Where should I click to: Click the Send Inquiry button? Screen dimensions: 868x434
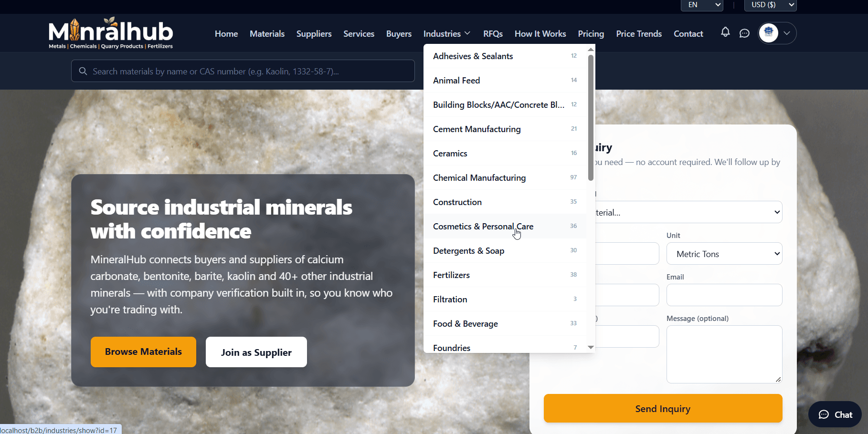tap(663, 408)
